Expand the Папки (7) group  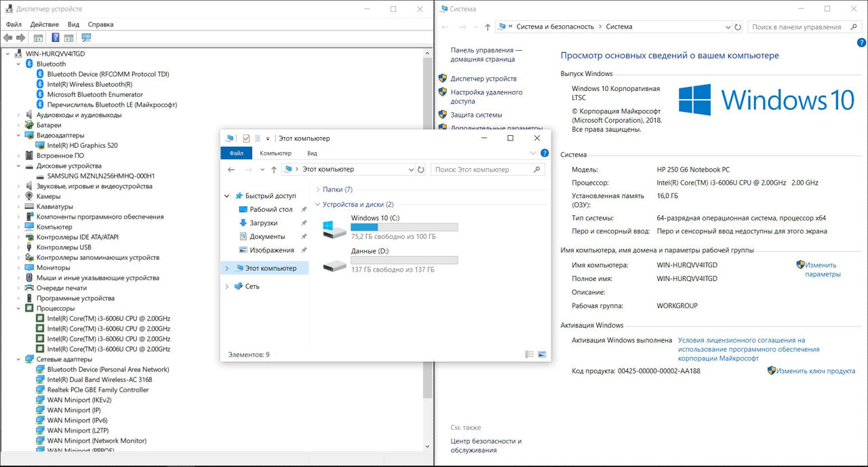pyautogui.click(x=317, y=190)
